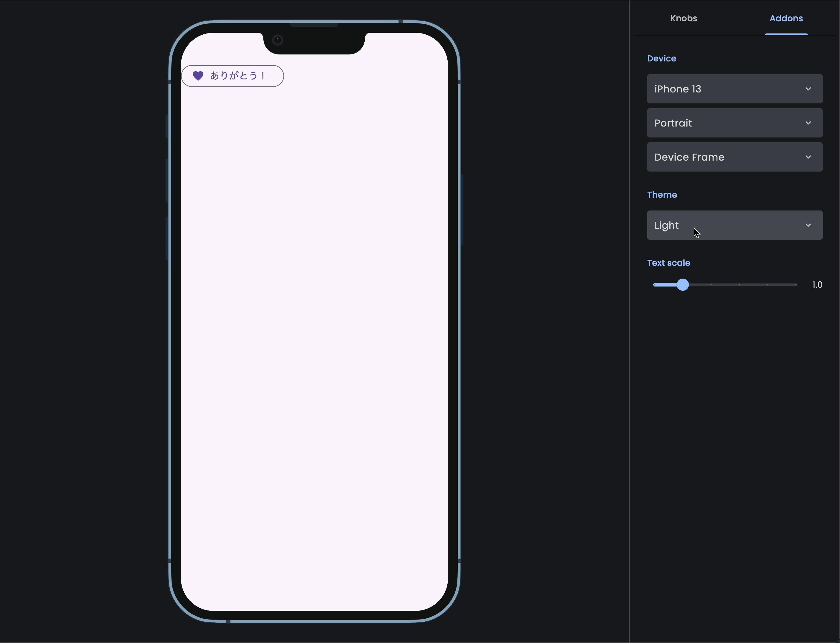Viewport: 840px width, 643px height.
Task: Click the Device section heading
Action: click(x=661, y=59)
